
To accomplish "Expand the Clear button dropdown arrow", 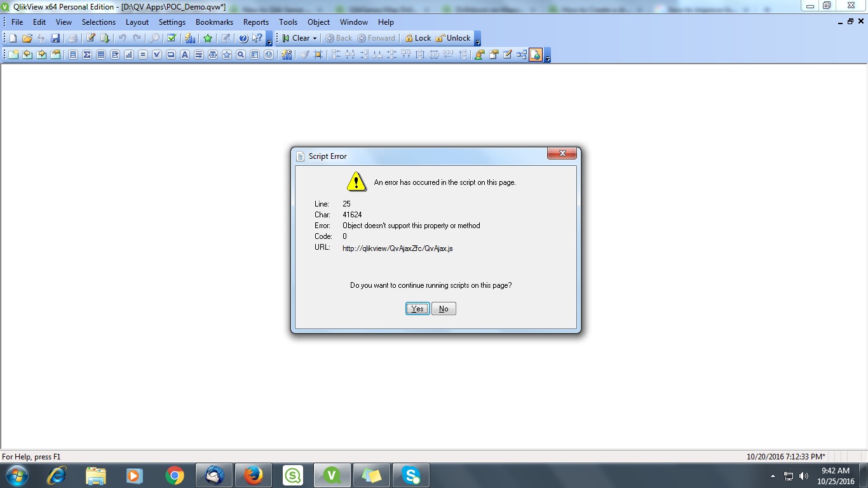I will pos(315,39).
